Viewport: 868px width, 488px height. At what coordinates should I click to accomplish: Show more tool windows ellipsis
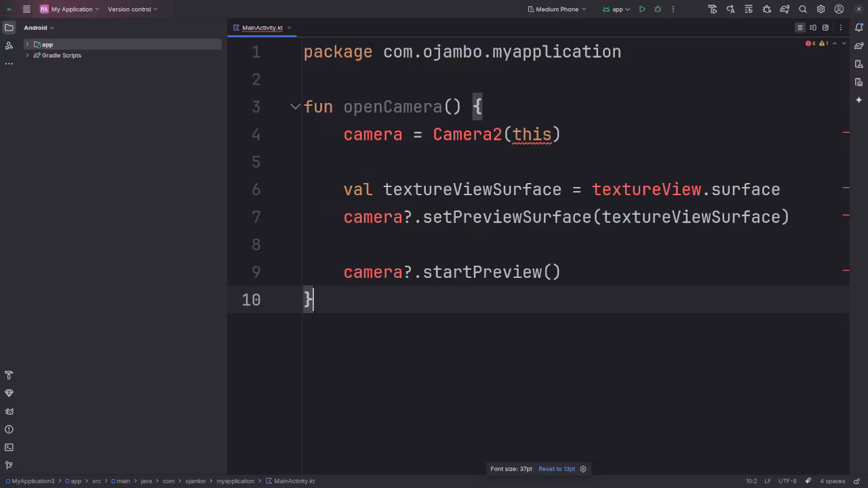(9, 64)
